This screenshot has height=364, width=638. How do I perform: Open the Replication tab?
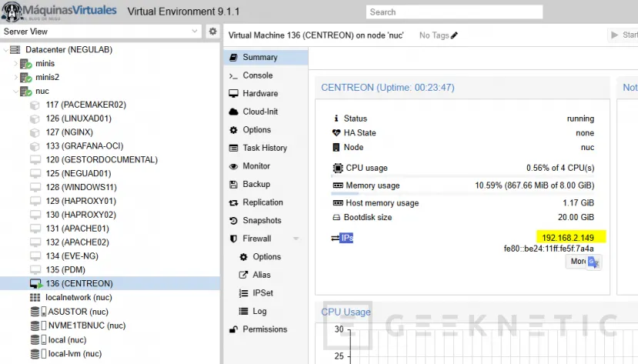tap(266, 202)
